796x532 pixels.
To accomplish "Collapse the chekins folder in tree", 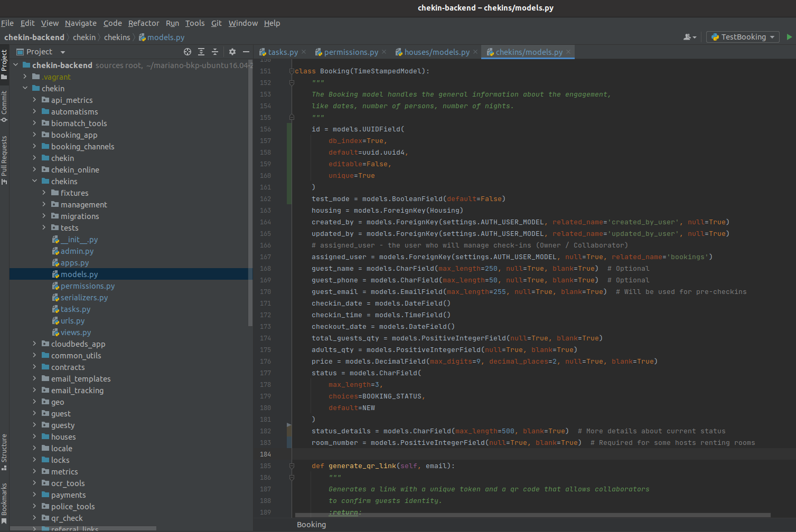I will pos(35,181).
